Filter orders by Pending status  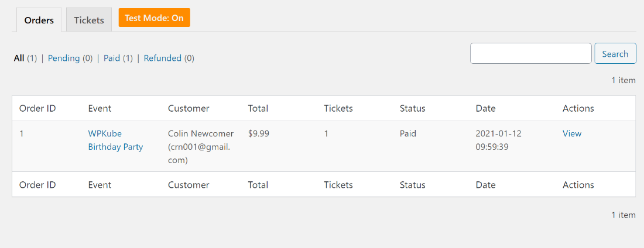64,58
